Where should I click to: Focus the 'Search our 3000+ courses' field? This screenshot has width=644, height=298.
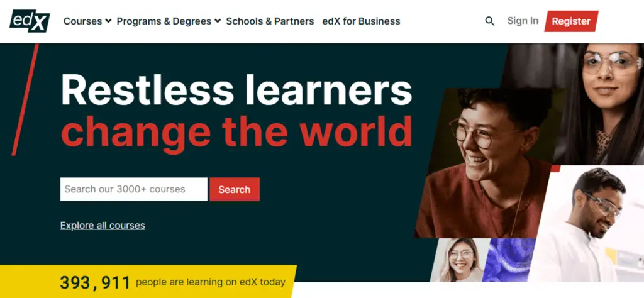point(134,189)
